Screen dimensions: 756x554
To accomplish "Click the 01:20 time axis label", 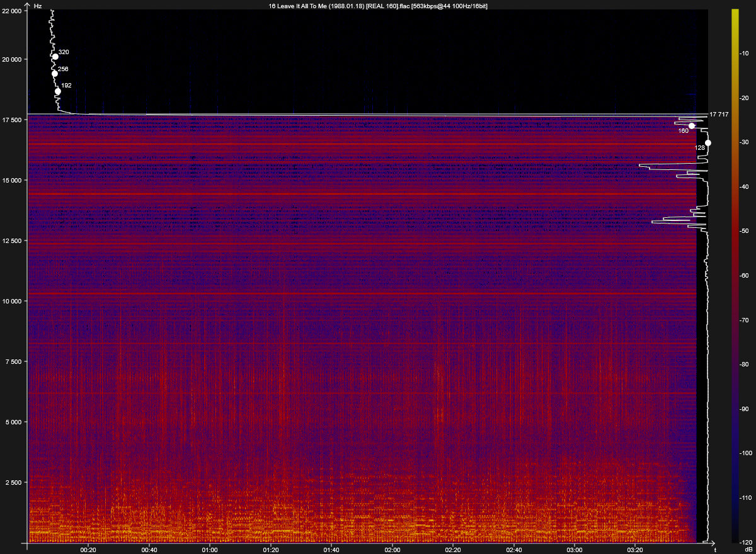I will 271,550.
